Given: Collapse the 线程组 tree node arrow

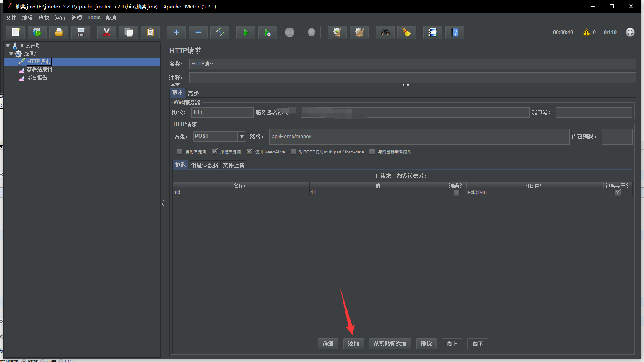Looking at the screenshot, I should coord(11,54).
